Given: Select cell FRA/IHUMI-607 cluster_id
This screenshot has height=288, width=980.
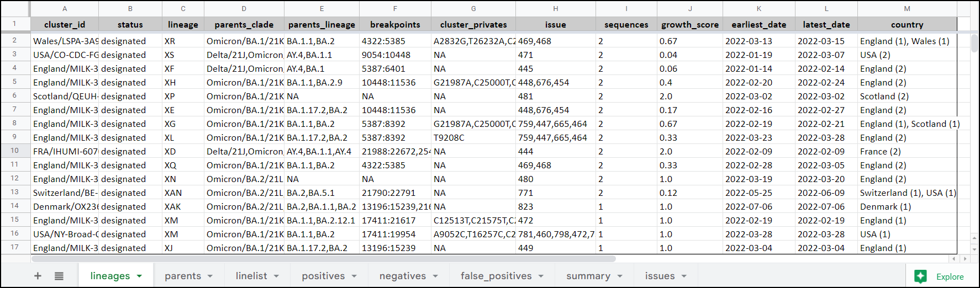Looking at the screenshot, I should 65,151.
